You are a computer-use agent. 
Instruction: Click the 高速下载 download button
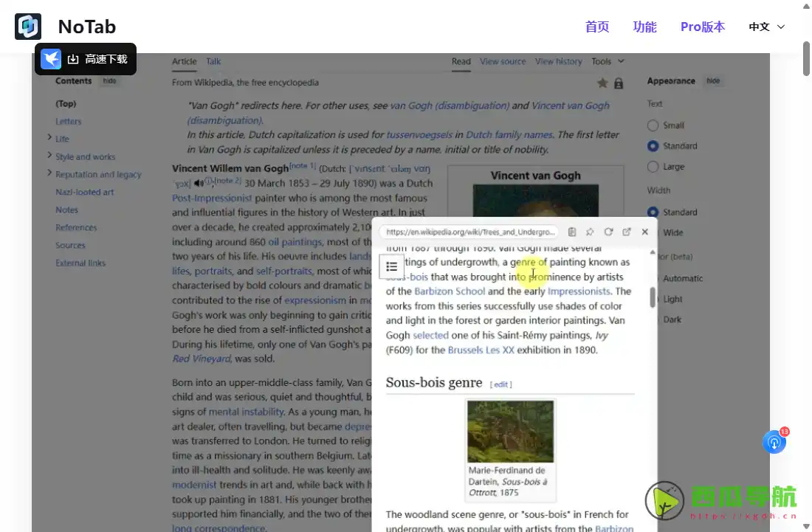pos(86,59)
